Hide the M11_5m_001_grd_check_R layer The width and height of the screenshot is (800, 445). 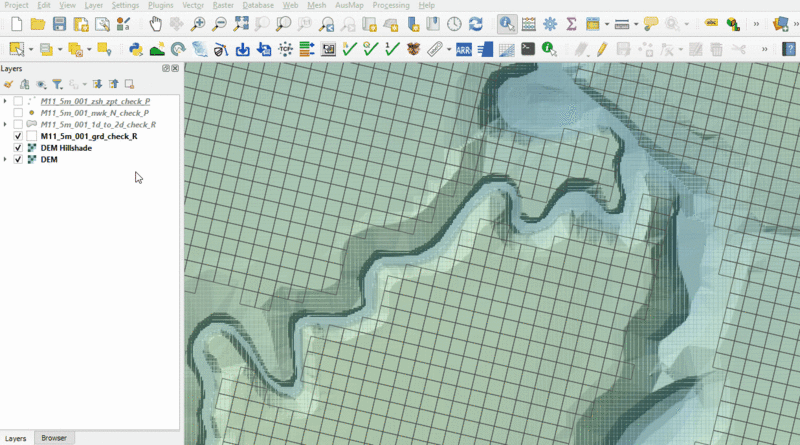(18, 136)
